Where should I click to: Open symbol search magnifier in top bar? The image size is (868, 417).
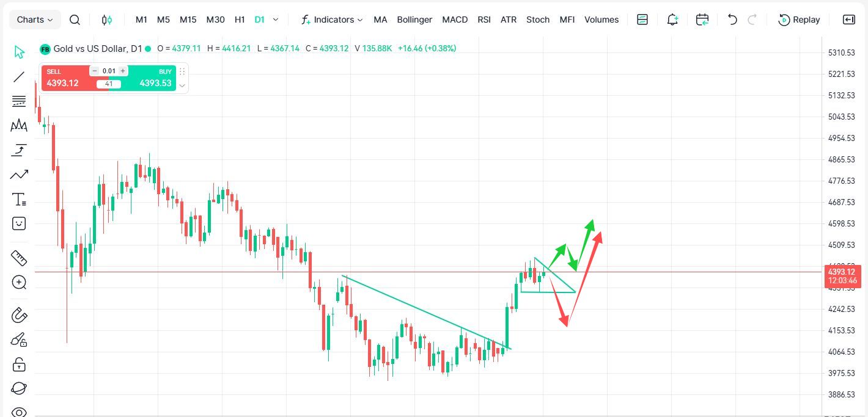point(75,20)
